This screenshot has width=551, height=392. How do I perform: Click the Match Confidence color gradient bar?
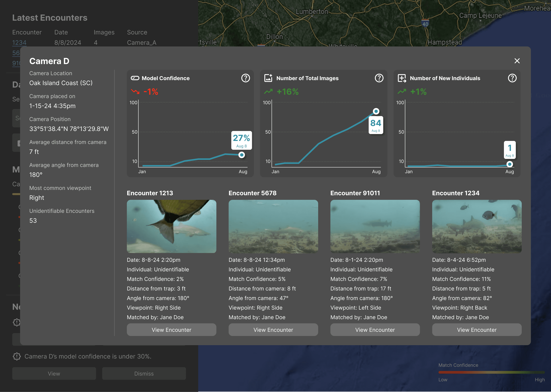pos(491,372)
